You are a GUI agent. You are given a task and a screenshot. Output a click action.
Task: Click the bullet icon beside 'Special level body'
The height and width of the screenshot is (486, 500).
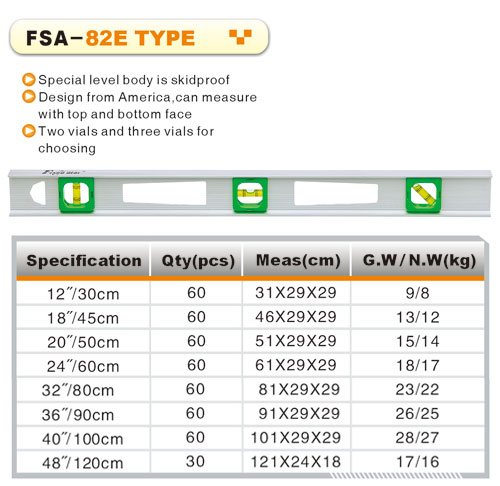pyautogui.click(x=29, y=80)
